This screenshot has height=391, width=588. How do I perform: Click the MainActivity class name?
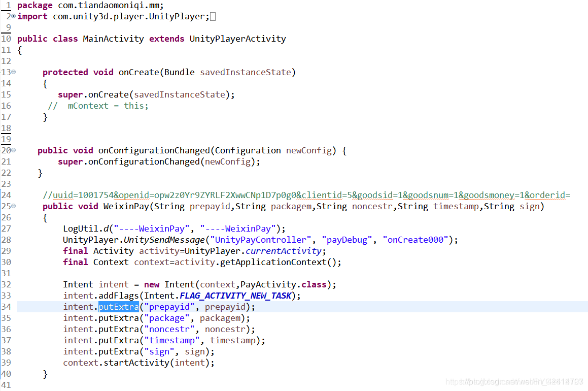pos(113,39)
